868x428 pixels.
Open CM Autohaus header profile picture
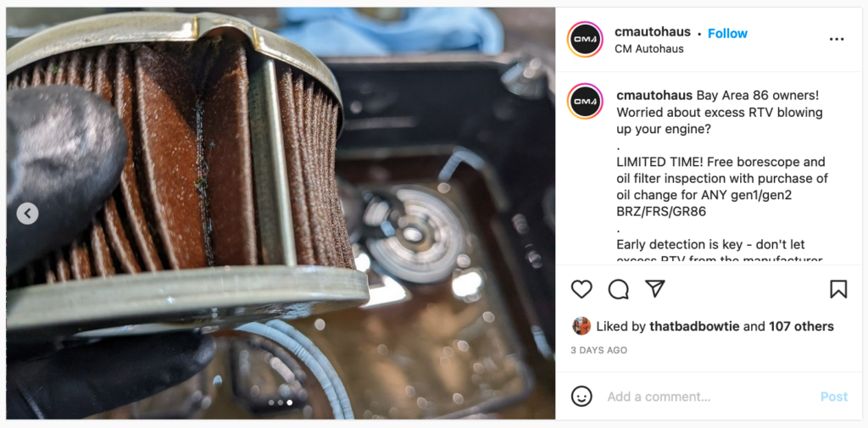(x=585, y=39)
